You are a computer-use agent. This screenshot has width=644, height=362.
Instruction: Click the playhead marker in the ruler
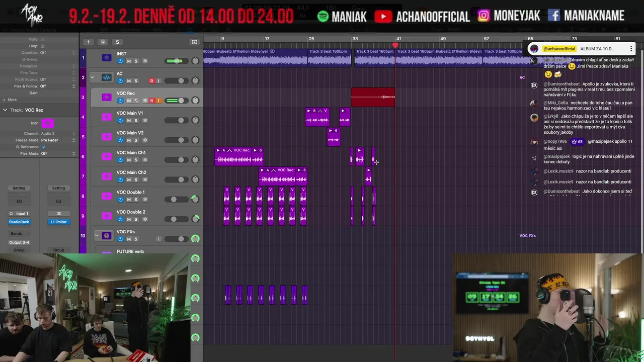(x=395, y=46)
